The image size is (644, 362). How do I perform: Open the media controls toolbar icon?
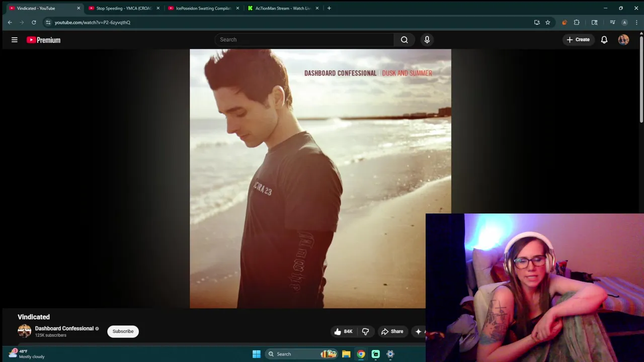[x=612, y=22]
